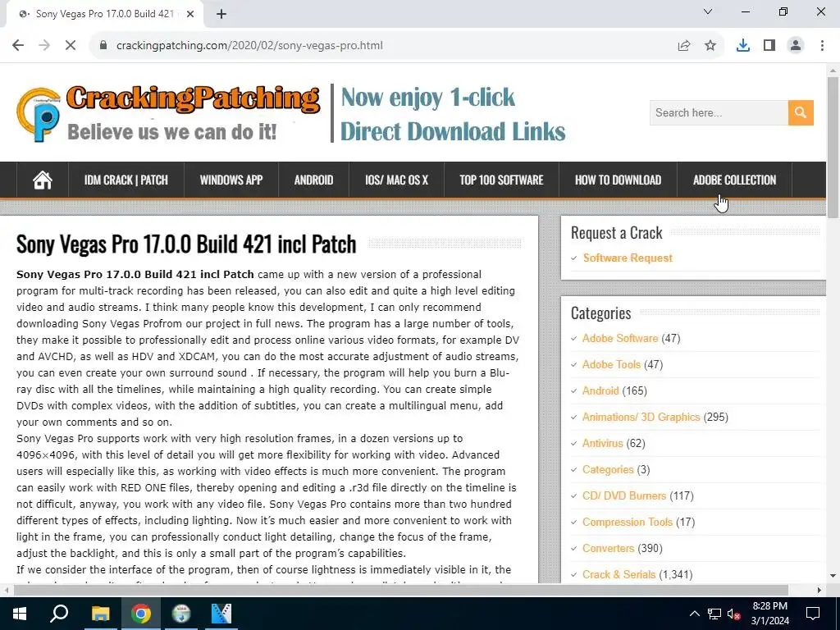Screen dimensions: 840x630
Task: Click the vertical scrollbar down arrow
Action: point(833,577)
